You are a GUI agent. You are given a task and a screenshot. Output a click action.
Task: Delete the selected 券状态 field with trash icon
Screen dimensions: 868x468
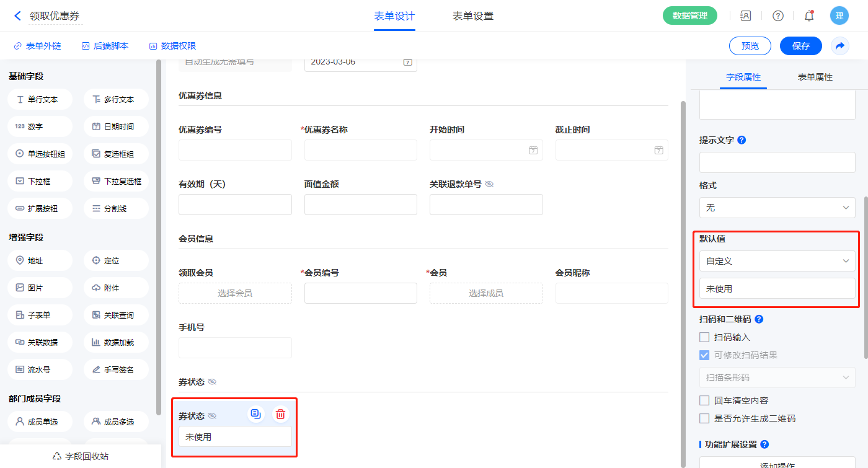click(x=280, y=414)
